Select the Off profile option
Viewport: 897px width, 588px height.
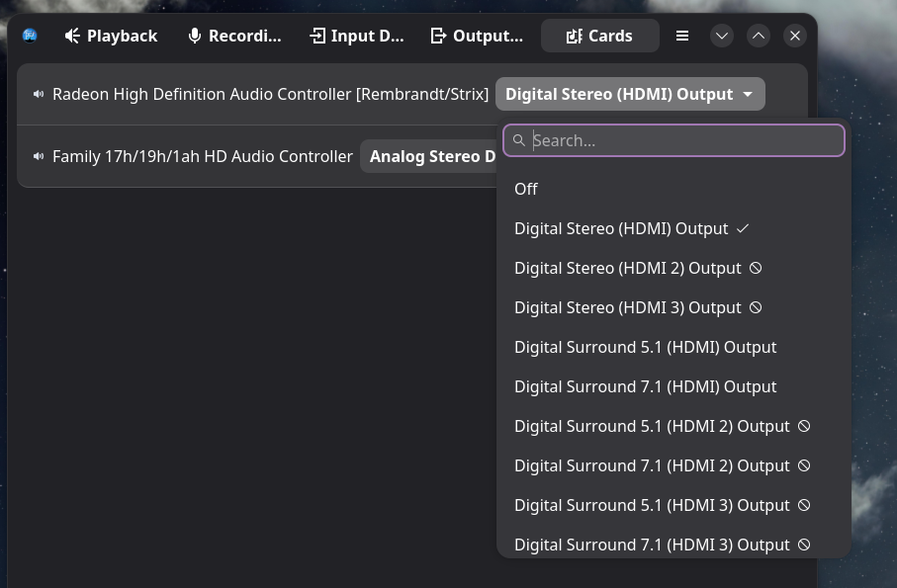(526, 189)
